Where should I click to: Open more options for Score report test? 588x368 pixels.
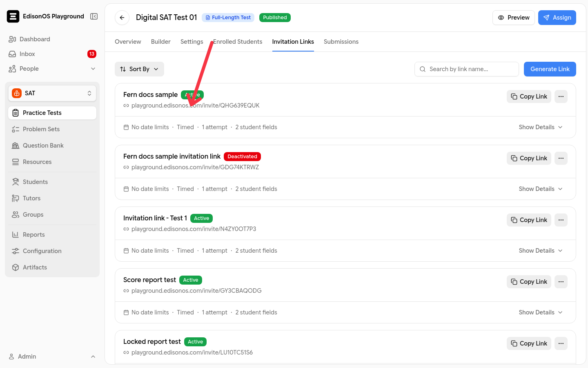click(561, 282)
